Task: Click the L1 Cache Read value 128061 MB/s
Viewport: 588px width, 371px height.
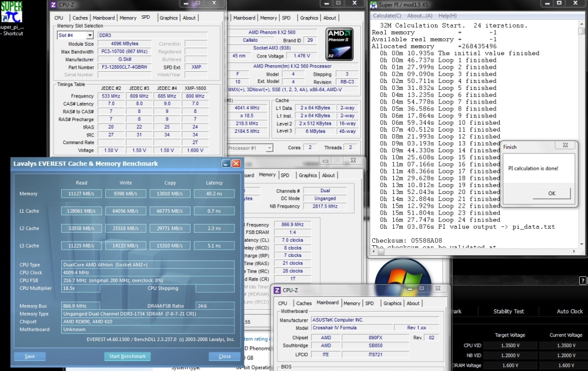Action: [x=81, y=211]
